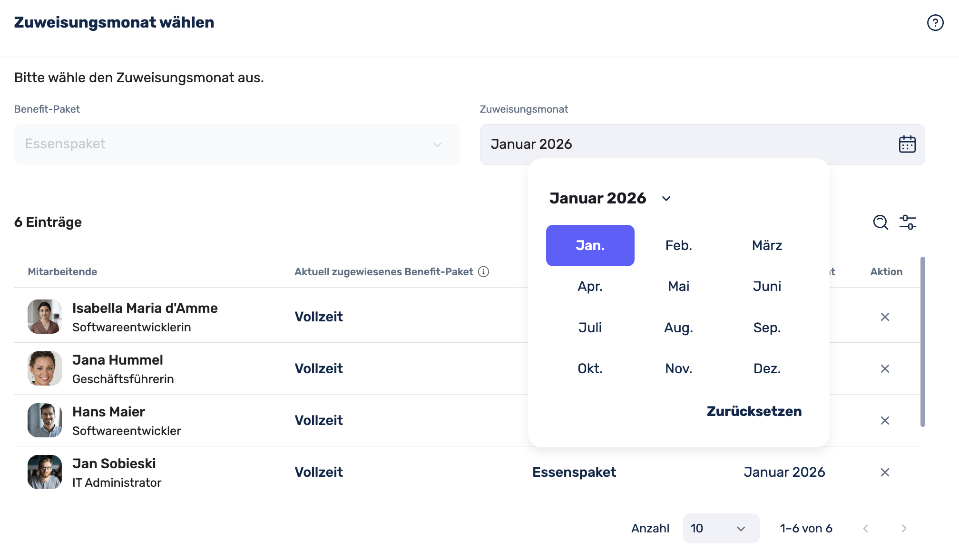
Task: Click info icon beside Aktuell zugewiesenes Benefit-Paket
Action: [x=484, y=271]
